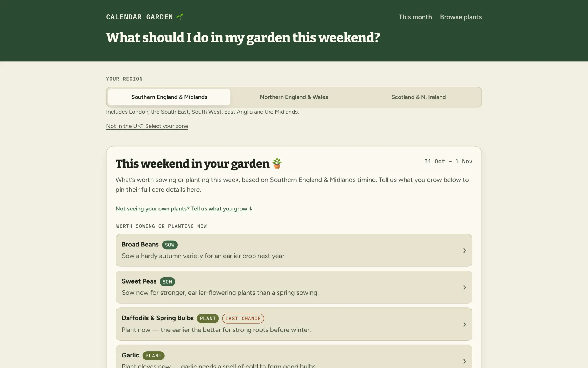Click the CALENDAR GARDEN site title
This screenshot has width=588, height=368.
[x=139, y=17]
